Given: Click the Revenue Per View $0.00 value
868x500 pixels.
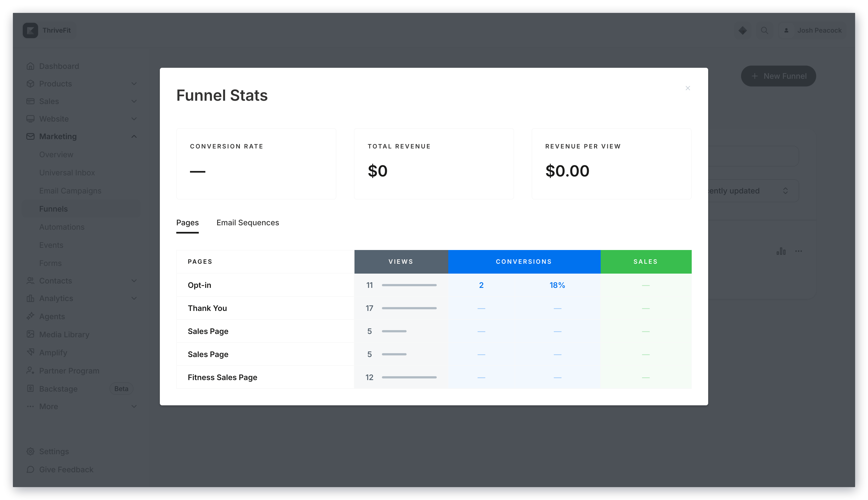Looking at the screenshot, I should click(567, 171).
